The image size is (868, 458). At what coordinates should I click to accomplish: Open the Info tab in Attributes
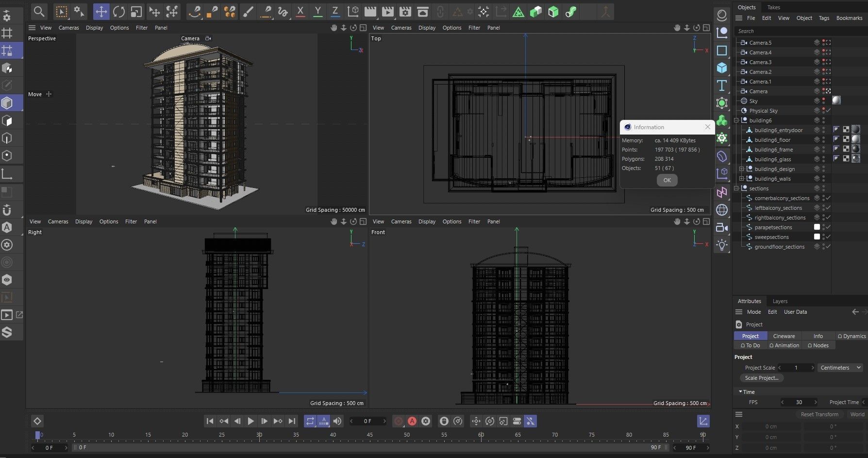[x=818, y=336]
